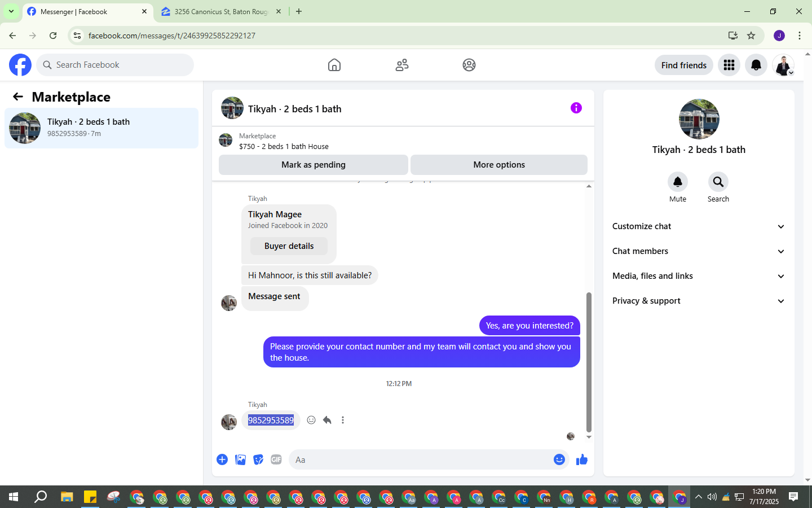Open File Explorer from the taskbar
Image resolution: width=812 pixels, height=508 pixels.
coord(67,497)
